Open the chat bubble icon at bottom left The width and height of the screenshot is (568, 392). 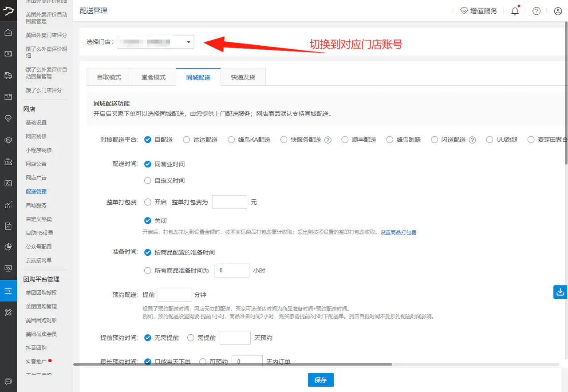[8, 381]
